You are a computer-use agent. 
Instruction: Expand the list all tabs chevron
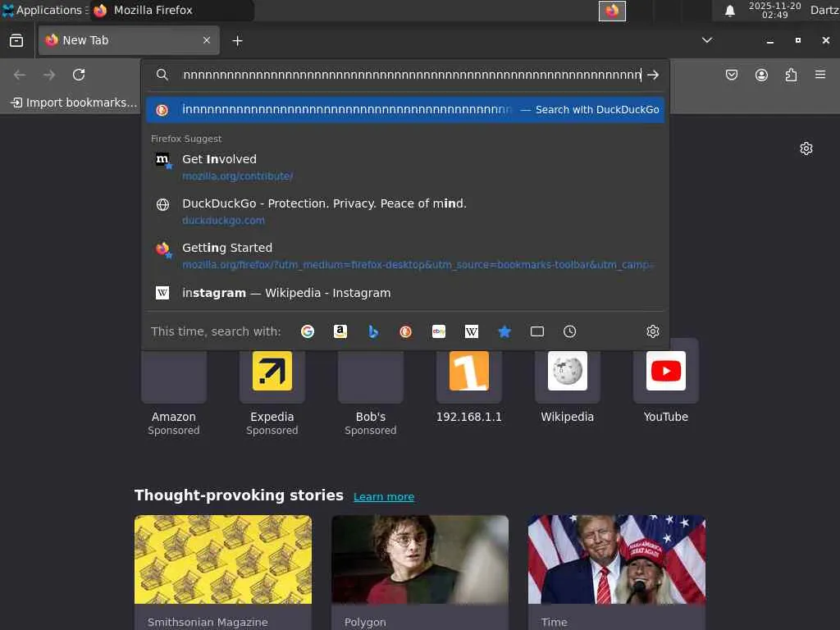(707, 40)
